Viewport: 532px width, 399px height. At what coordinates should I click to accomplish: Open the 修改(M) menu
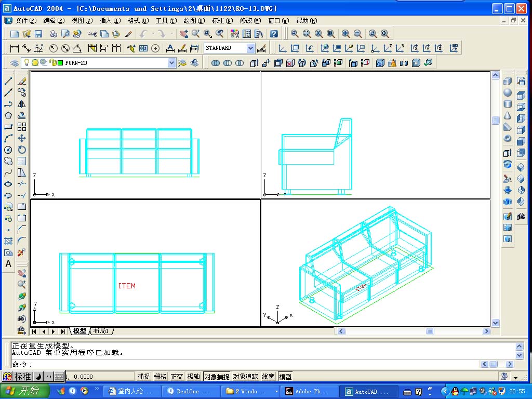tap(250, 21)
